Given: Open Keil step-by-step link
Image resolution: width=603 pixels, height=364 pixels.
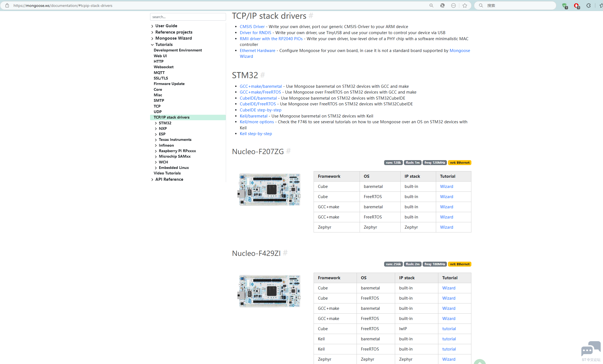Looking at the screenshot, I should point(256,134).
